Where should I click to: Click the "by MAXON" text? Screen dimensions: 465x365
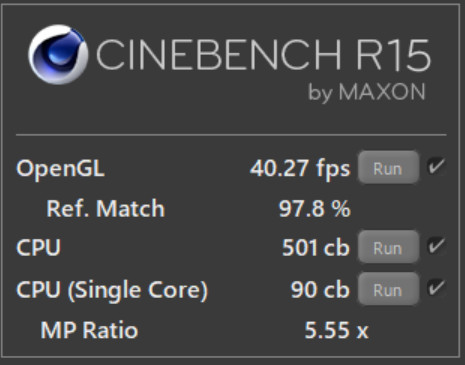tap(367, 93)
